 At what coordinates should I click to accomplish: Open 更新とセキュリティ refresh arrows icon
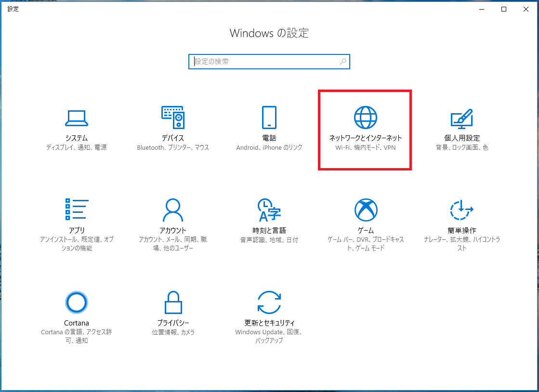pyautogui.click(x=269, y=302)
